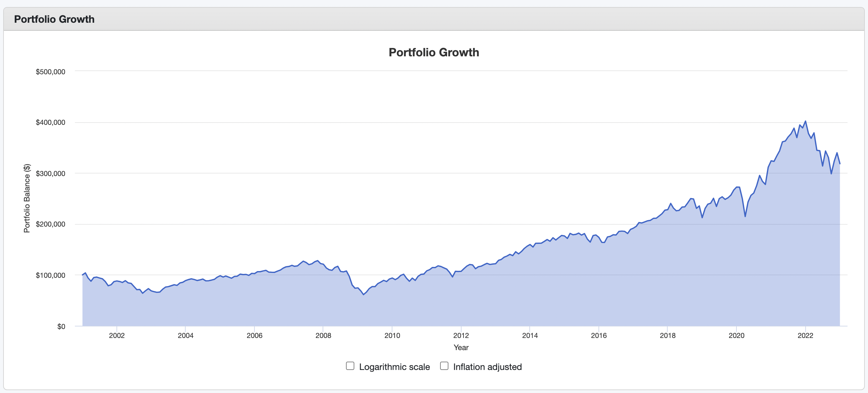868x393 pixels.
Task: Click the chart title Portfolio Growth
Action: pos(434,52)
